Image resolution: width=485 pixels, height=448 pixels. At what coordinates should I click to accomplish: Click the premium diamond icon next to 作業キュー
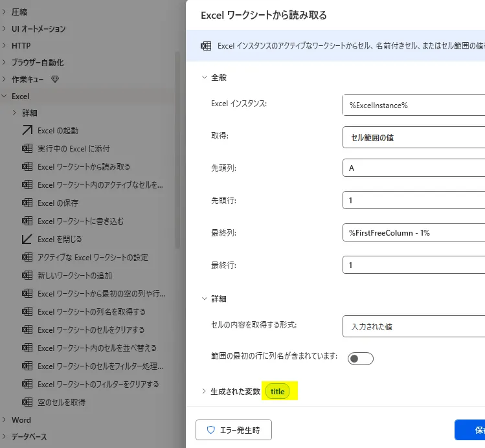coord(54,80)
